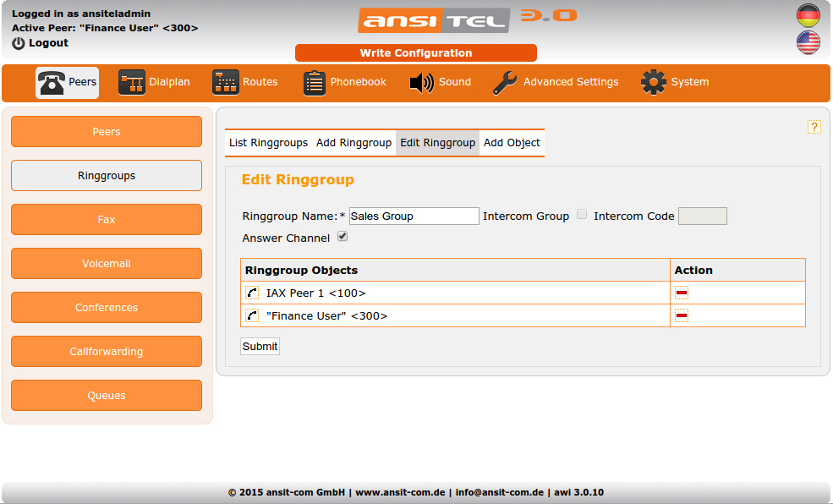Toggle the Answer Channel checkbox
The width and height of the screenshot is (833, 504).
point(343,237)
